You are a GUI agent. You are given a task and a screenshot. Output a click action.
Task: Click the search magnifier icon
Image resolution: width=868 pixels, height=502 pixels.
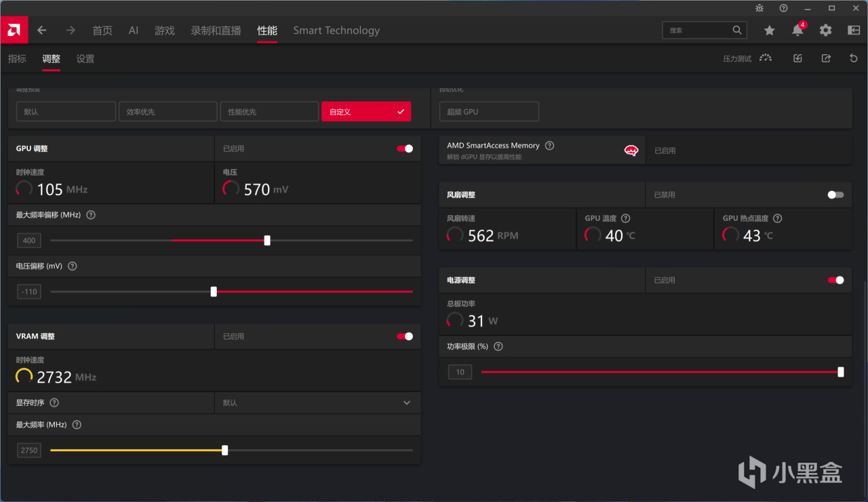pos(737,30)
